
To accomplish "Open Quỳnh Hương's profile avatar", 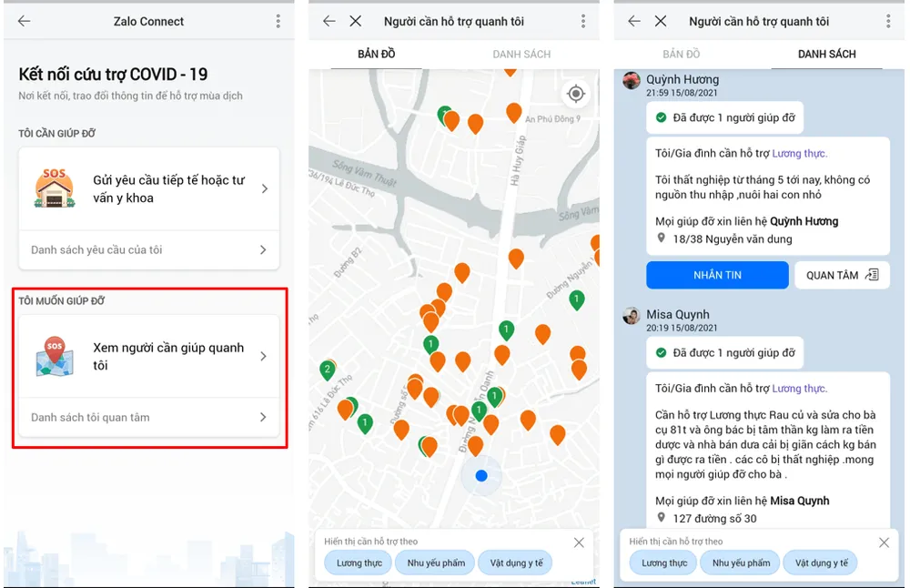I will pyautogui.click(x=632, y=81).
